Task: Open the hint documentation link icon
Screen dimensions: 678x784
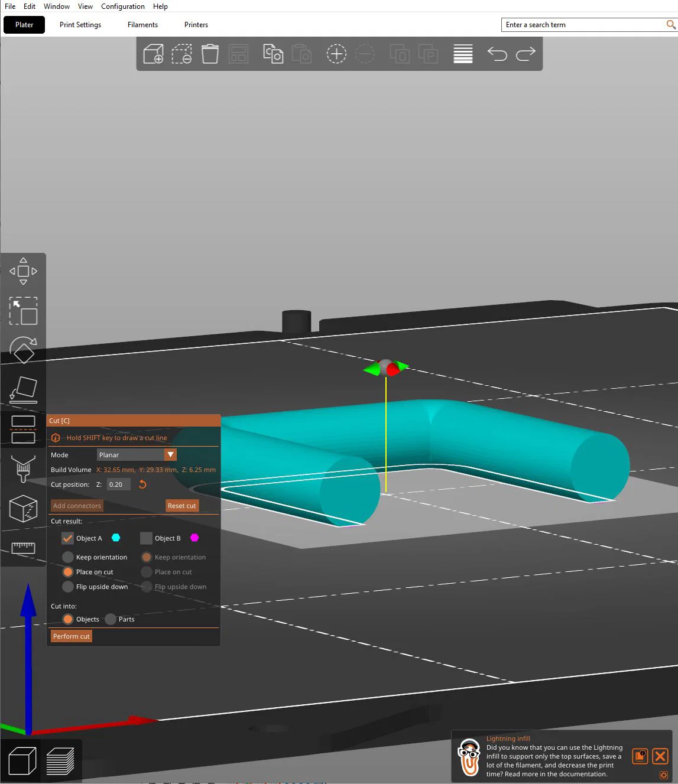Action: coord(640,756)
